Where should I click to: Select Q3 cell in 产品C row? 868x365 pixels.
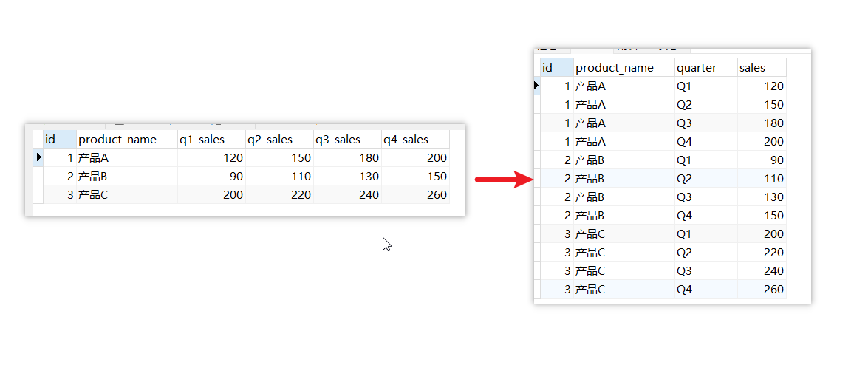tap(705, 271)
